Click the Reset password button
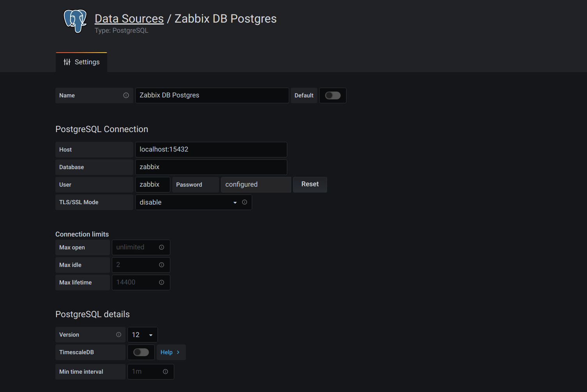 309,184
